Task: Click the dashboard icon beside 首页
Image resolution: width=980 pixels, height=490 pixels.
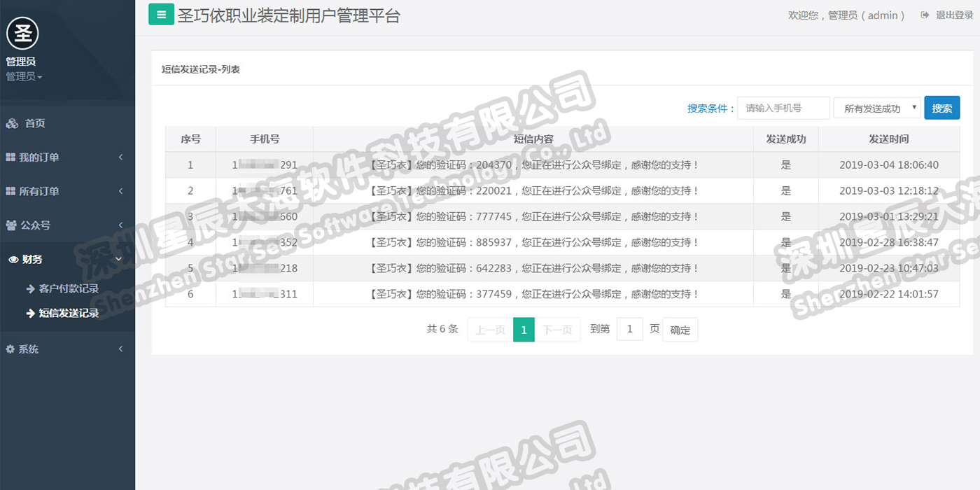Action: [12, 123]
